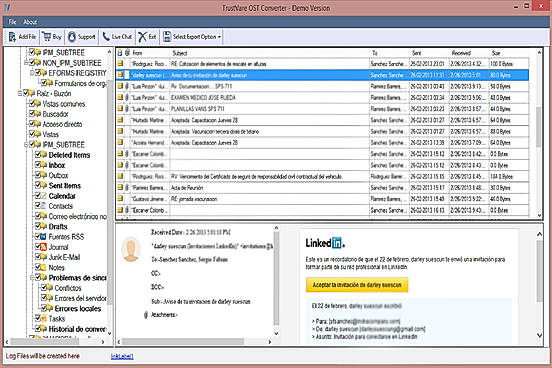The image size is (552, 368).
Task: Click the Inbox folder icon
Action: pos(44,165)
